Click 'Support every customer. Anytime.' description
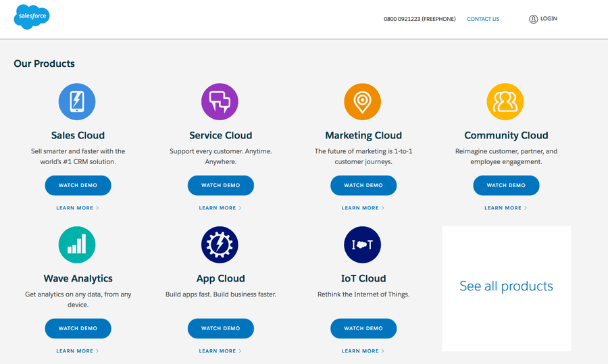This screenshot has height=364, width=608. click(221, 156)
